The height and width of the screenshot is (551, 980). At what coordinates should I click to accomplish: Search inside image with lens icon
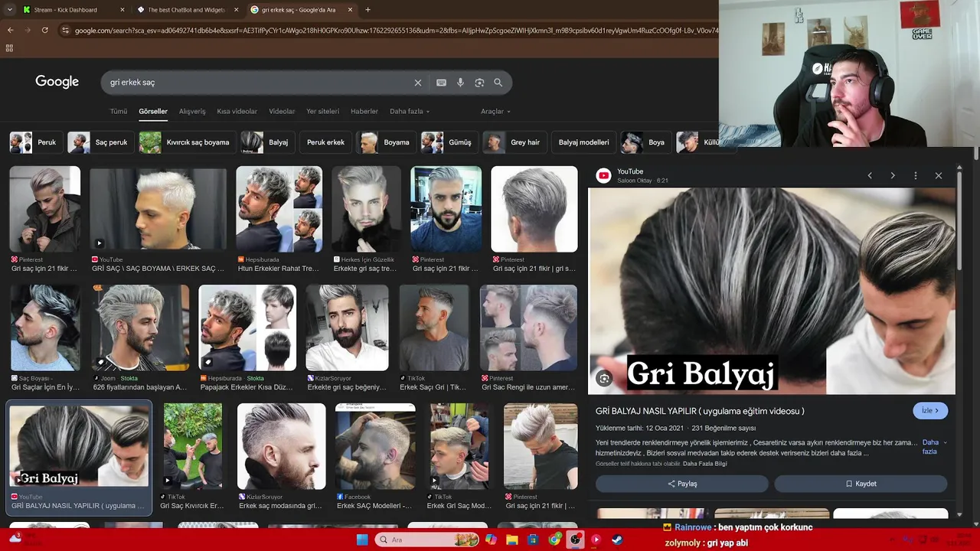coord(605,378)
